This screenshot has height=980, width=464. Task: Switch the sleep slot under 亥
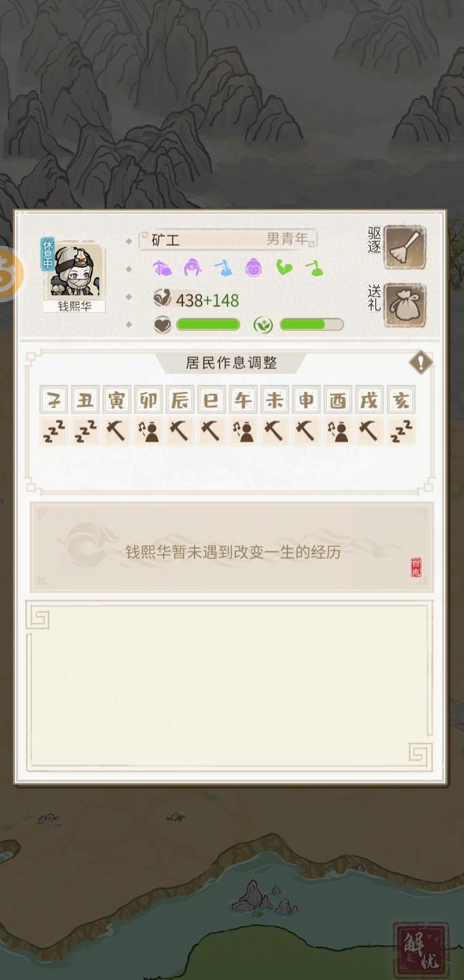point(401,431)
